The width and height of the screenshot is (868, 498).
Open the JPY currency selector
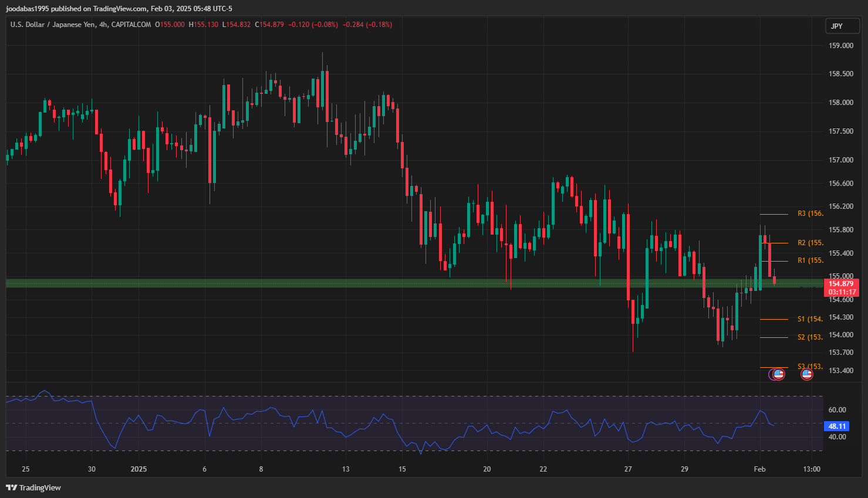pyautogui.click(x=842, y=26)
